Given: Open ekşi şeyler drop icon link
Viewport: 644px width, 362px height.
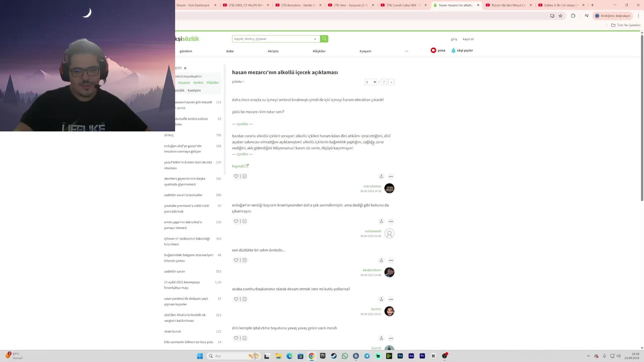Looking at the screenshot, I should (x=462, y=50).
